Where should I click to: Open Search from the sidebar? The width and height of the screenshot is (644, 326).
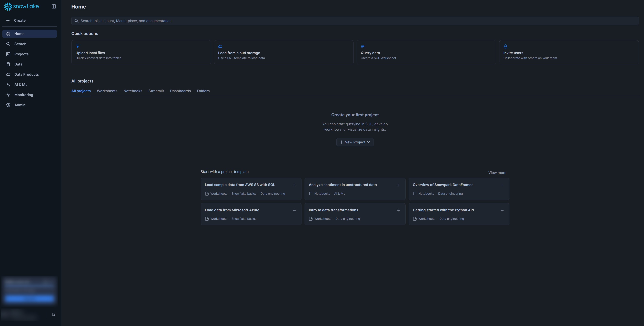click(x=29, y=44)
